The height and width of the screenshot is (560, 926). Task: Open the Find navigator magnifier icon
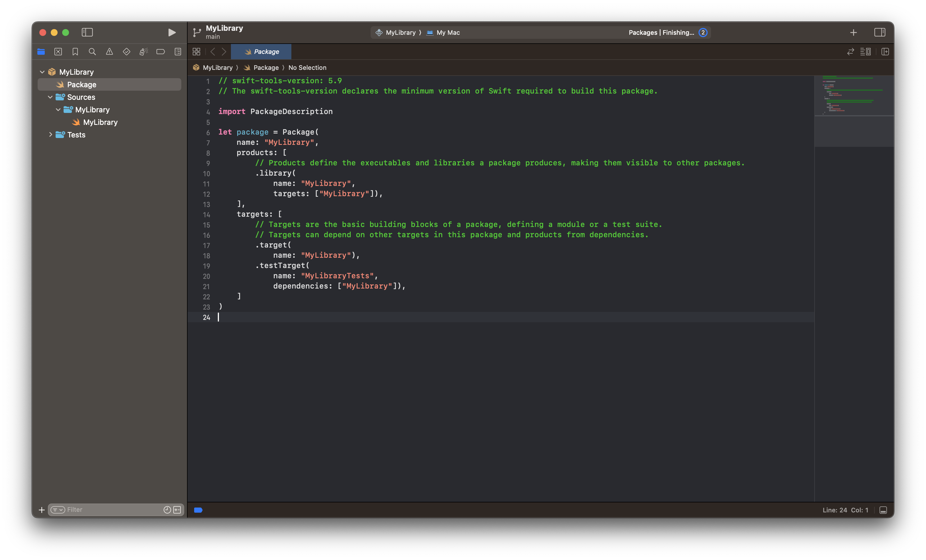pyautogui.click(x=92, y=52)
